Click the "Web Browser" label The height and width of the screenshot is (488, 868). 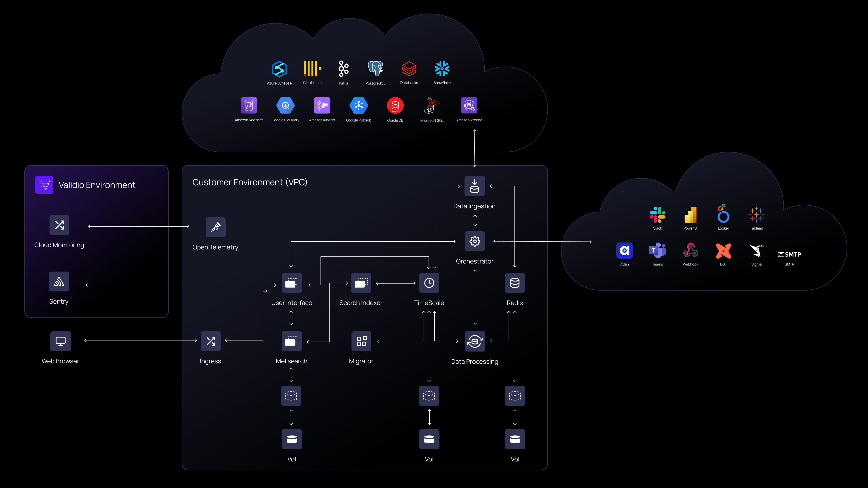click(x=60, y=361)
